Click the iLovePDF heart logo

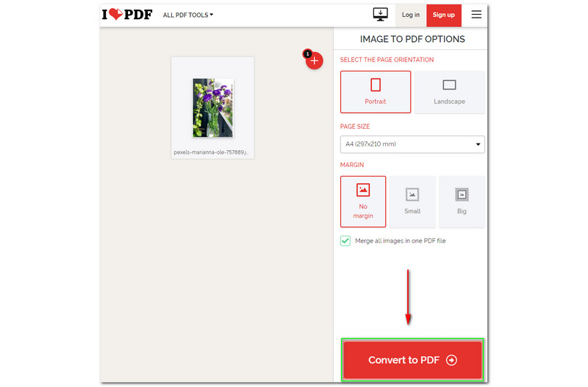[x=127, y=15]
